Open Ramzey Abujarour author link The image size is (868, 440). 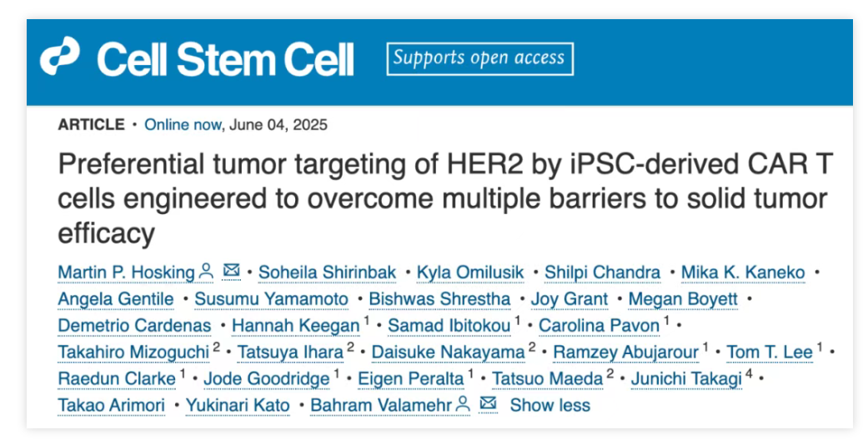626,352
